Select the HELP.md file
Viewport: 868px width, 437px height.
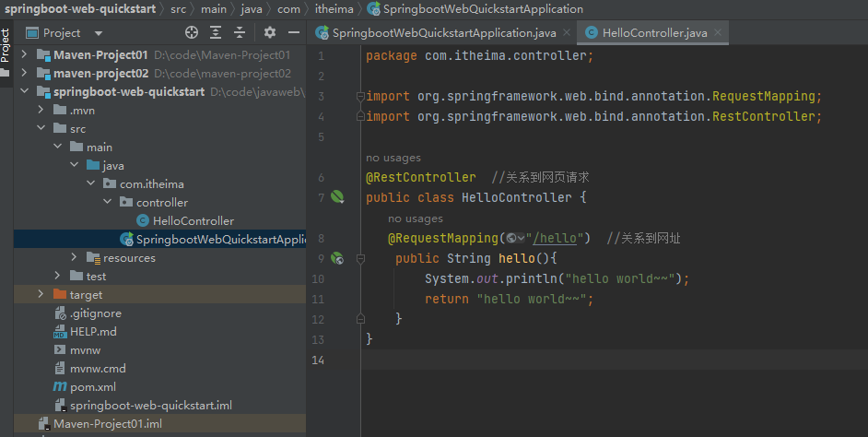93,332
